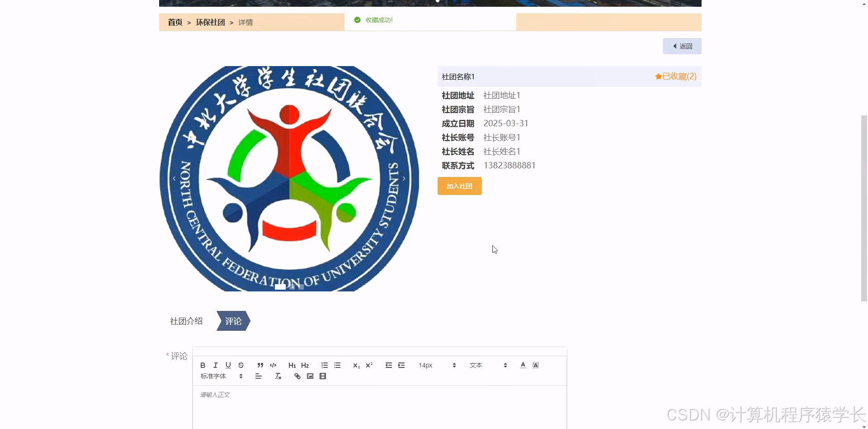Decrease text indent in the editor
Image resolution: width=868 pixels, height=429 pixels.
pos(389,365)
